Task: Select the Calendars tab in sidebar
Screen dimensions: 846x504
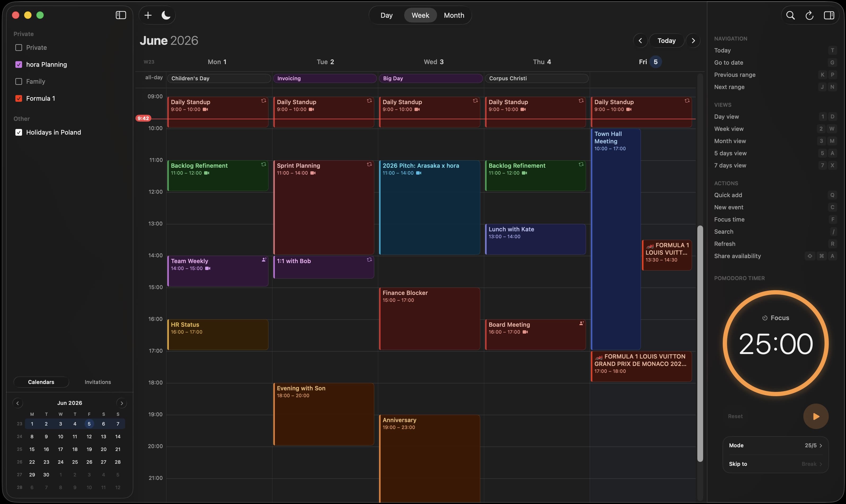Action: point(41,382)
